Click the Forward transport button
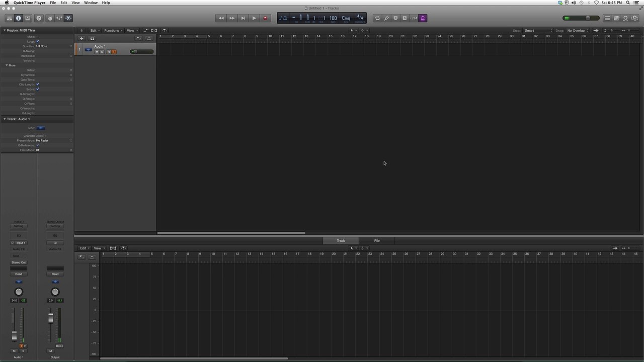Screen dimensions: 644x362 pos(232,18)
